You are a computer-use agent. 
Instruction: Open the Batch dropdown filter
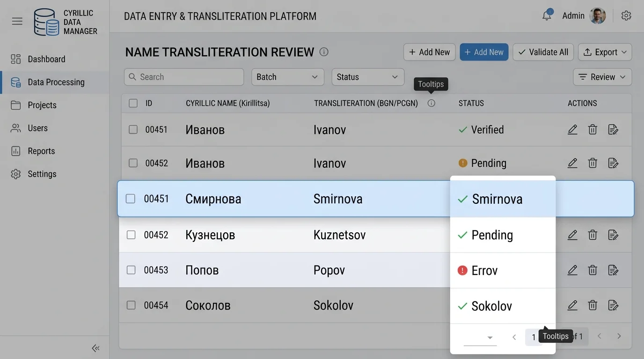(287, 77)
